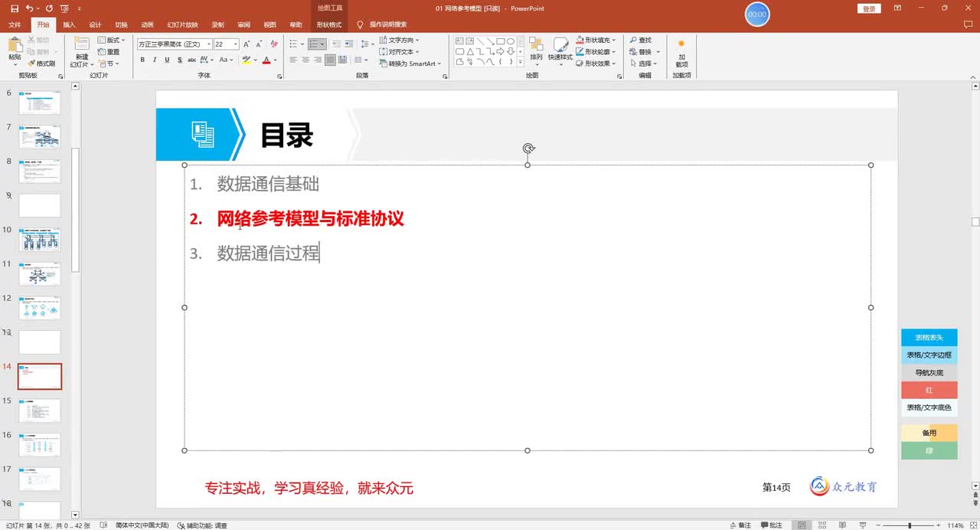Undo the last action
The width and height of the screenshot is (980, 530).
[x=29, y=8]
